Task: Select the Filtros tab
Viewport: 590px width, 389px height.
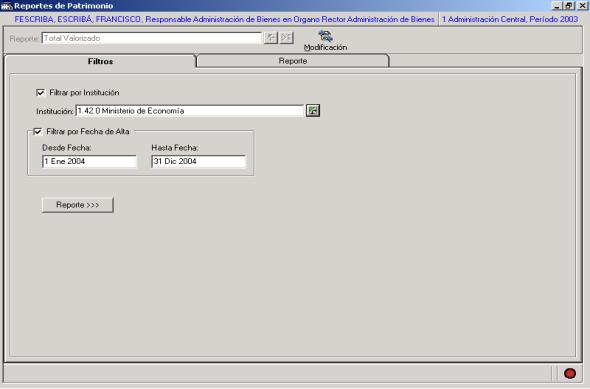Action: pos(100,61)
